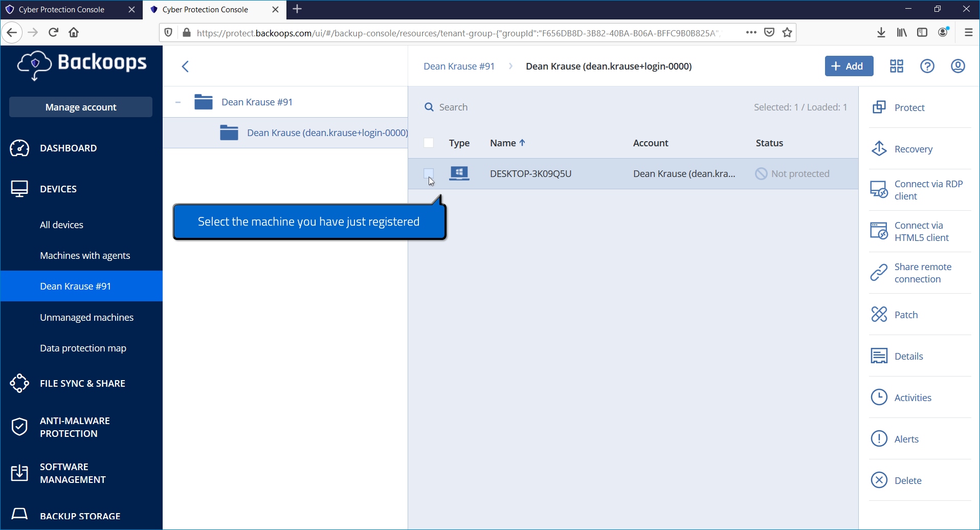
Task: Click the Not protected status
Action: (x=793, y=173)
